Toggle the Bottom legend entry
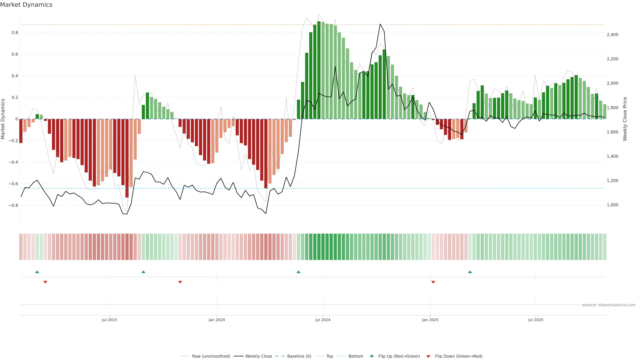The width and height of the screenshot is (644, 362). click(356, 356)
